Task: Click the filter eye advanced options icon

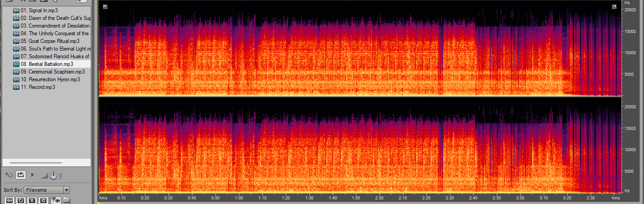Action: (56, 200)
